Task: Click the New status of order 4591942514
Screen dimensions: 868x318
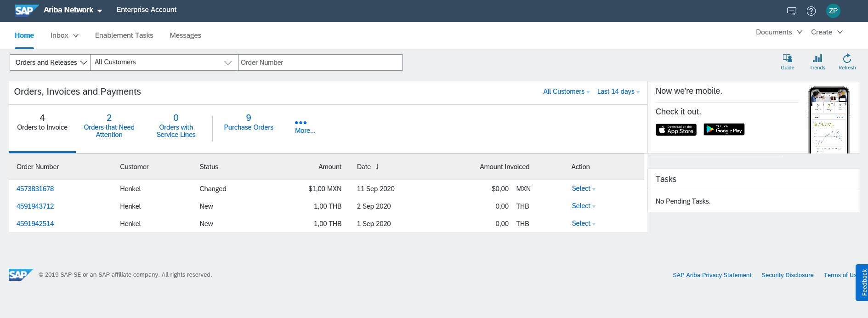Action: click(x=206, y=224)
